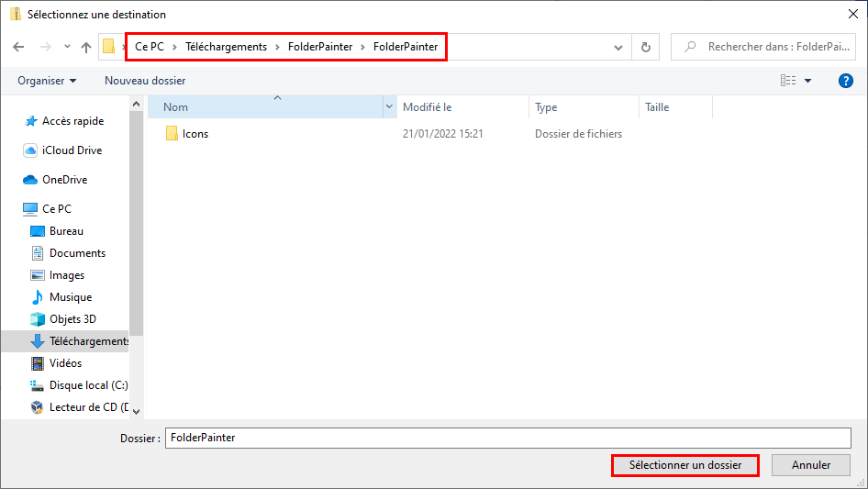
Task: Click the Lecteur de CD icon
Action: [37, 407]
